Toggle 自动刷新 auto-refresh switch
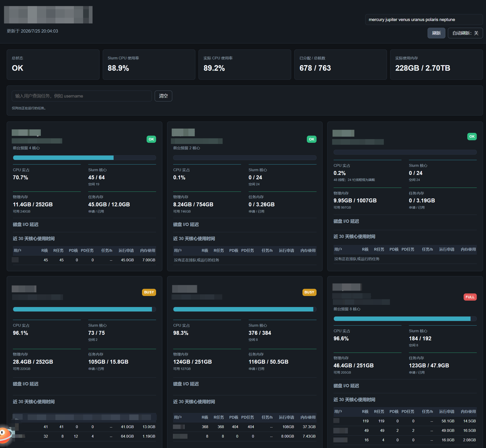 pos(465,33)
